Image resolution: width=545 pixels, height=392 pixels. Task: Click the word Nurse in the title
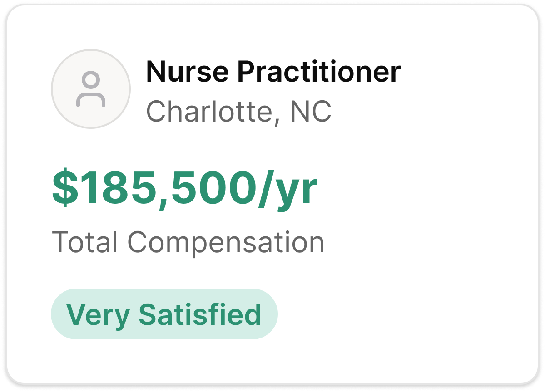click(186, 72)
